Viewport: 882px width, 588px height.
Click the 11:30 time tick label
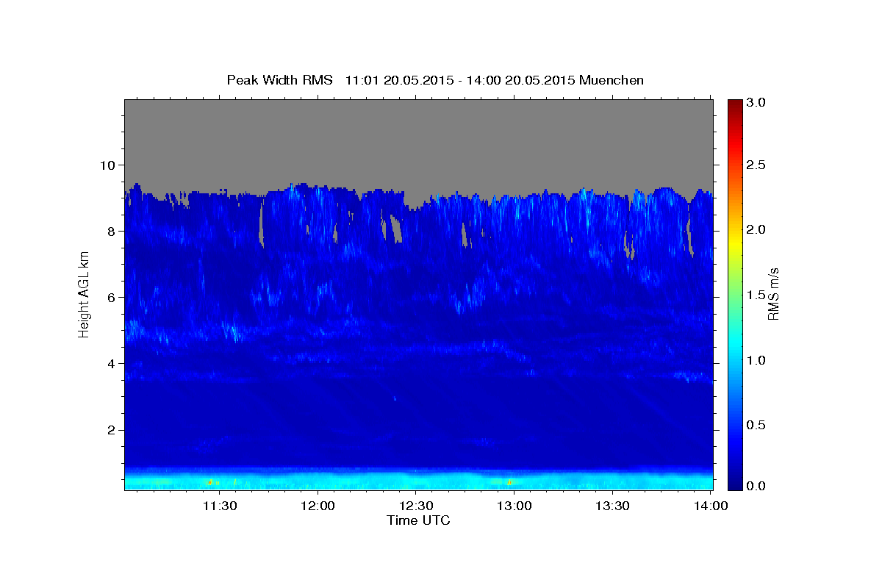pyautogui.click(x=219, y=506)
